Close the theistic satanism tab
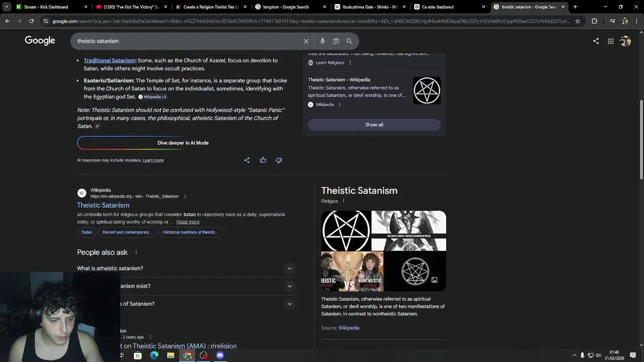The image size is (644, 362). click(563, 7)
